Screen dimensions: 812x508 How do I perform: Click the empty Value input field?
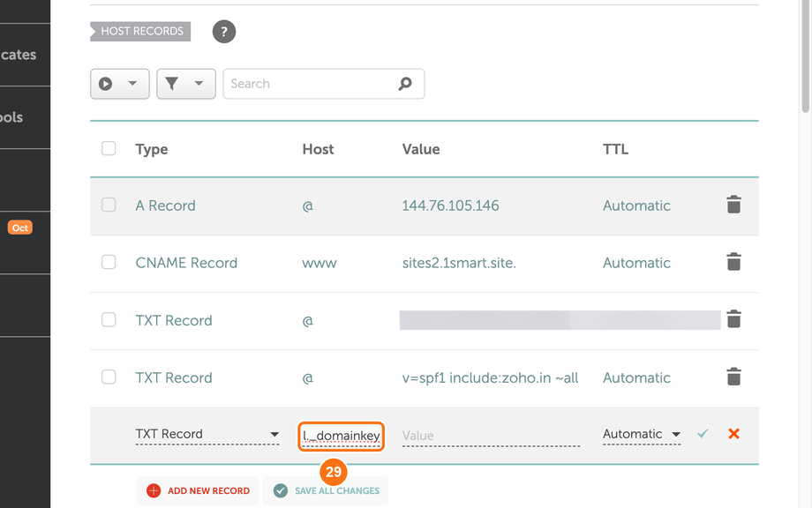click(x=491, y=436)
